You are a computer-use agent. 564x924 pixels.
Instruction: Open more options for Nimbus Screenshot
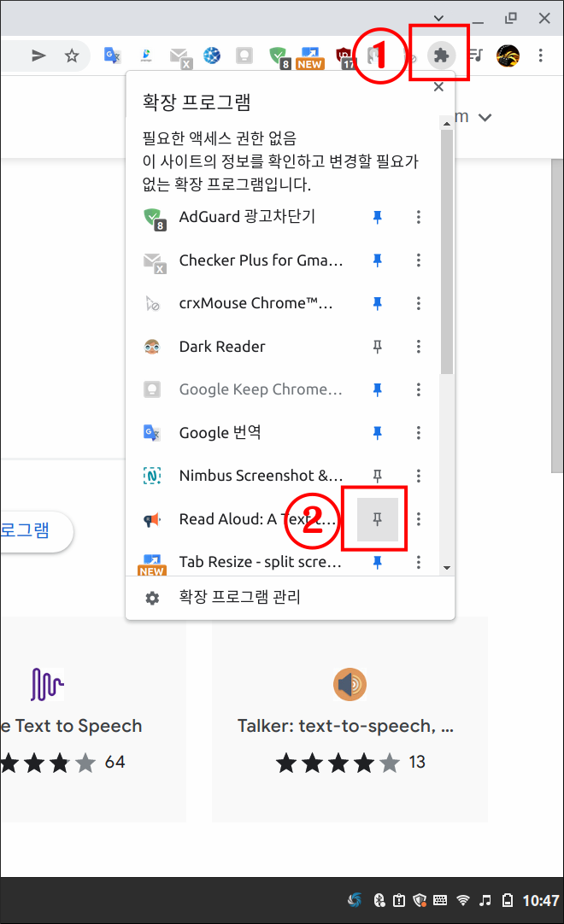click(x=418, y=476)
